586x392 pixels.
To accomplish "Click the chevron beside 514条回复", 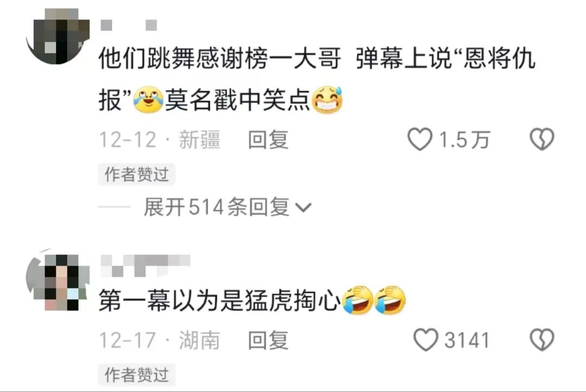I will 303,208.
